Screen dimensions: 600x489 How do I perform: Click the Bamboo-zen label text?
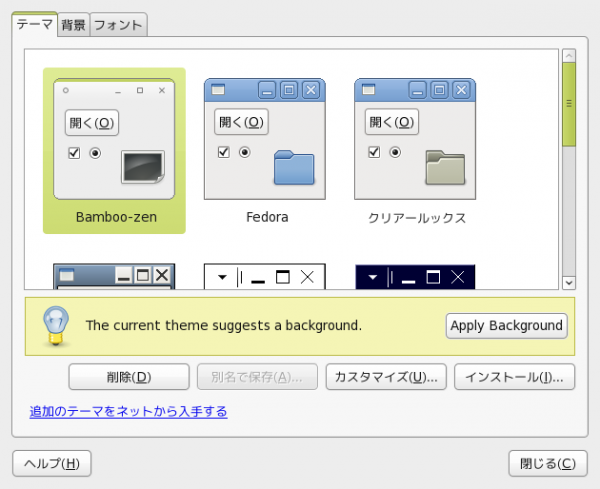116,217
